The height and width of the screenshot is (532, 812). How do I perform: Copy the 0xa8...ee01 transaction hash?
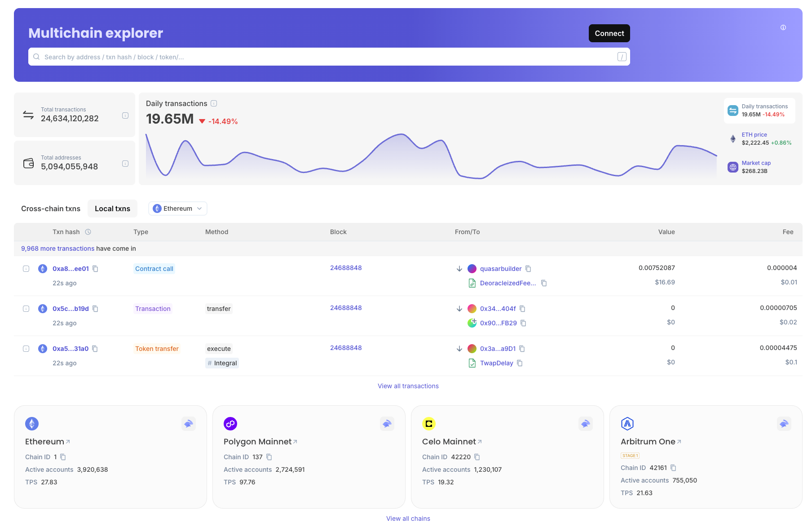95,269
